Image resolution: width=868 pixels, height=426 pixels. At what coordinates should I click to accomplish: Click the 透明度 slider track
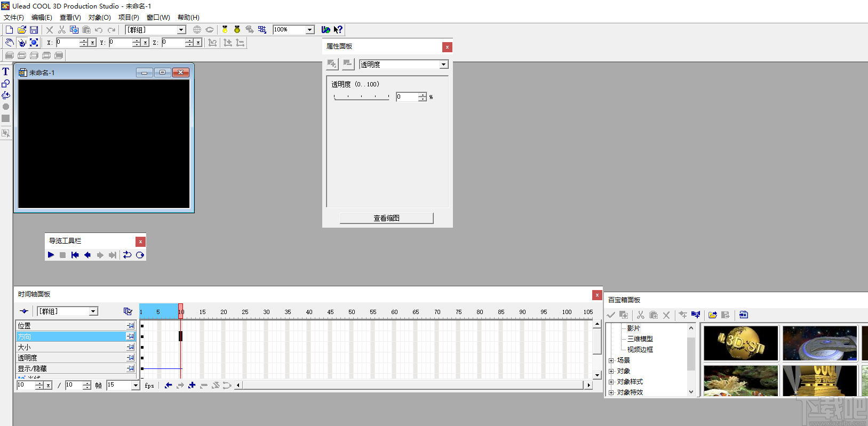pyautogui.click(x=361, y=97)
